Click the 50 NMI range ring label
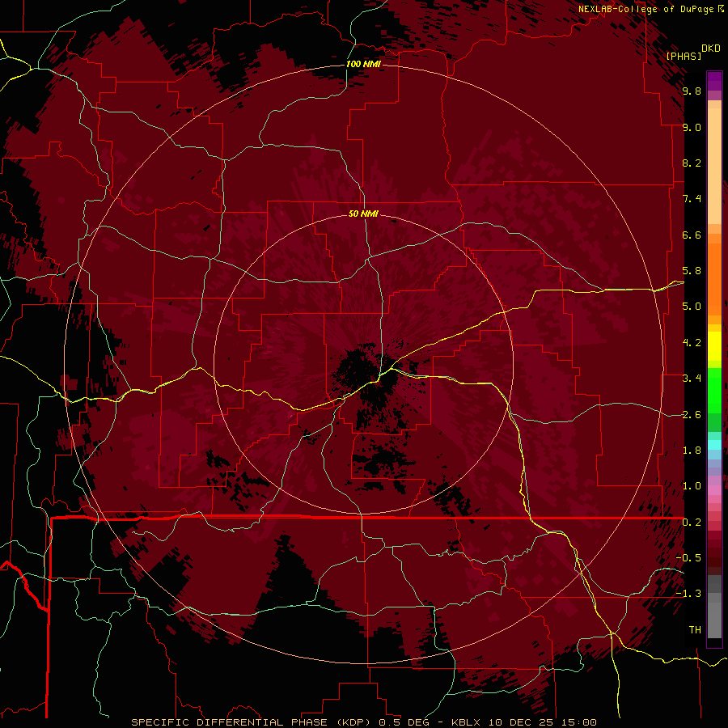The image size is (728, 728). point(363,214)
